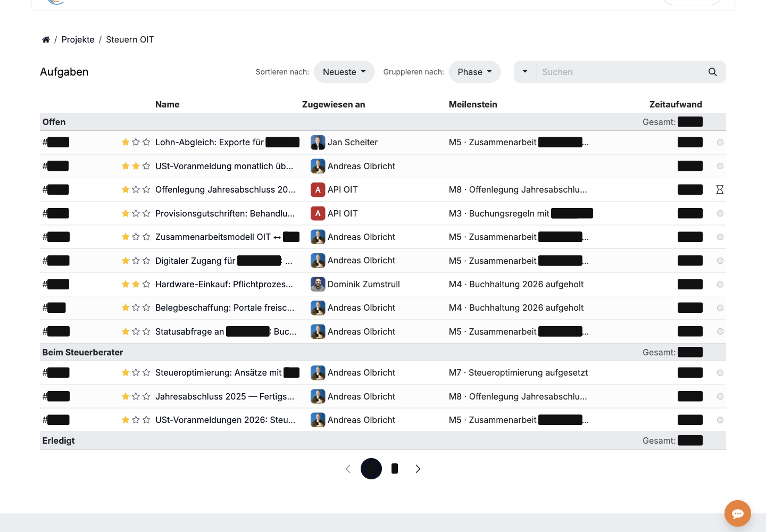
Task: Click the Zeitaufwand column header
Action: tap(676, 104)
